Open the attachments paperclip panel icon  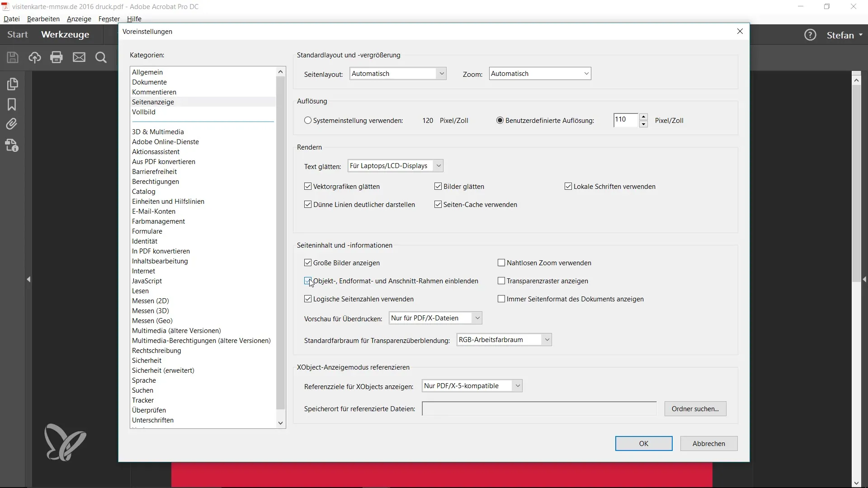coord(12,124)
